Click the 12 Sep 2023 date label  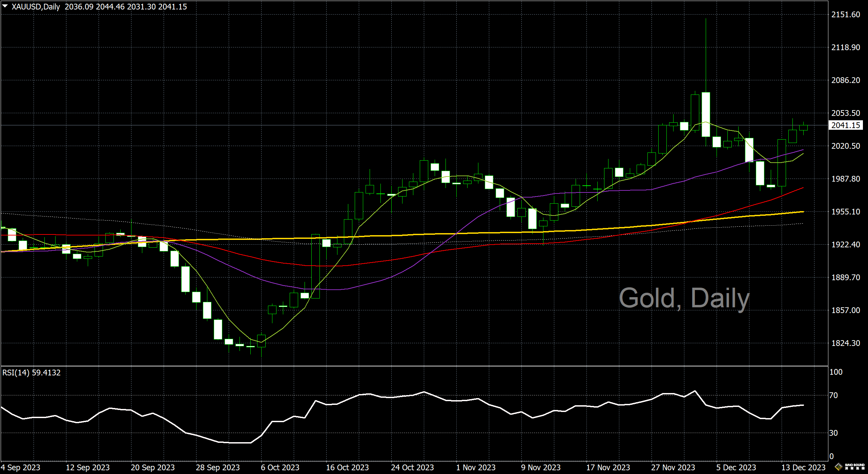[88, 468]
